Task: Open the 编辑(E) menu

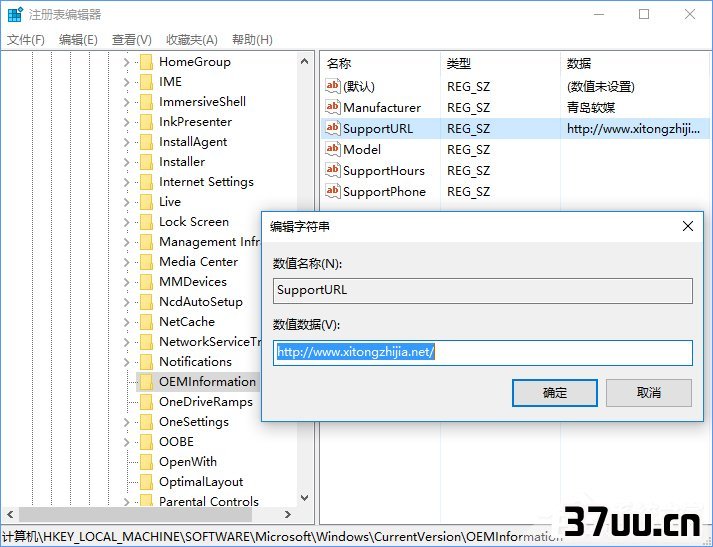Action: 78,40
